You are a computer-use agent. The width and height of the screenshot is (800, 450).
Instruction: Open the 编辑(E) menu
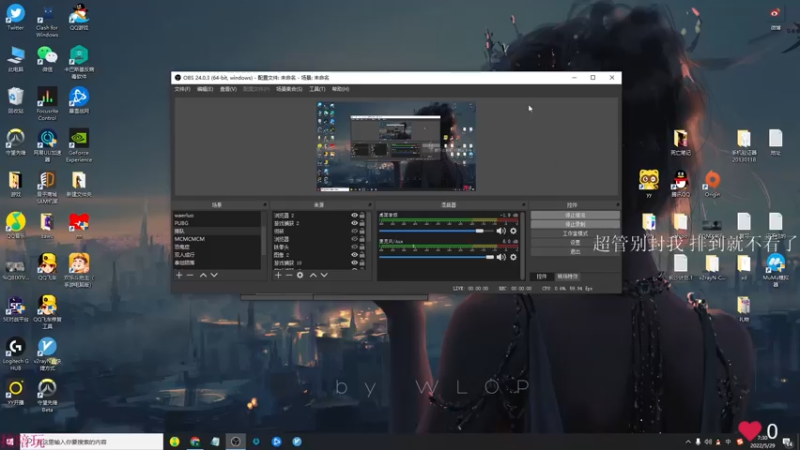tap(205, 89)
